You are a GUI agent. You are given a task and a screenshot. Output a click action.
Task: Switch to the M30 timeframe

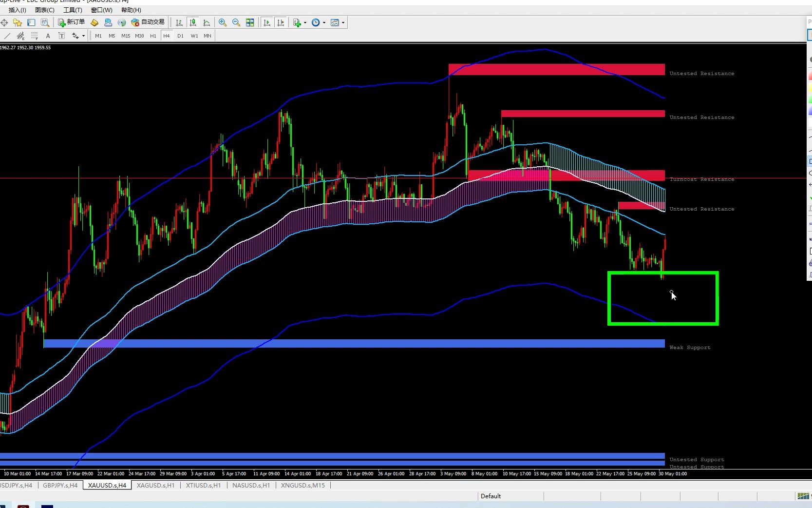(x=139, y=36)
